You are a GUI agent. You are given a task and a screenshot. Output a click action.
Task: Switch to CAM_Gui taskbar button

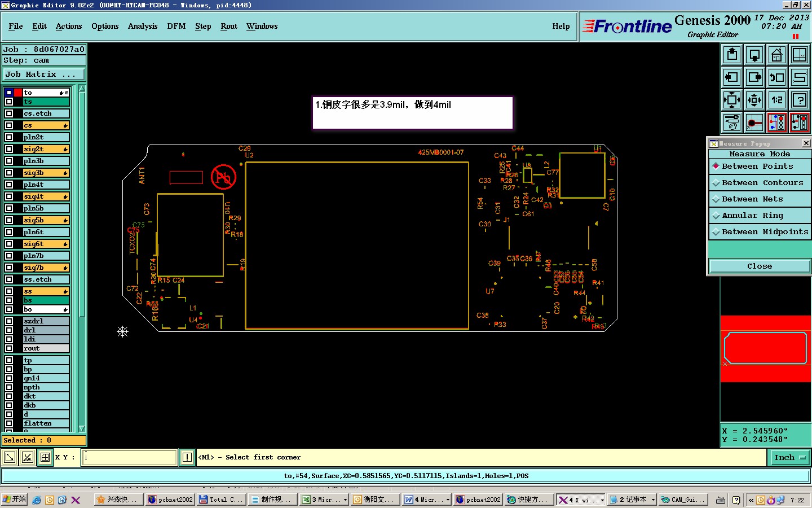pyautogui.click(x=683, y=500)
